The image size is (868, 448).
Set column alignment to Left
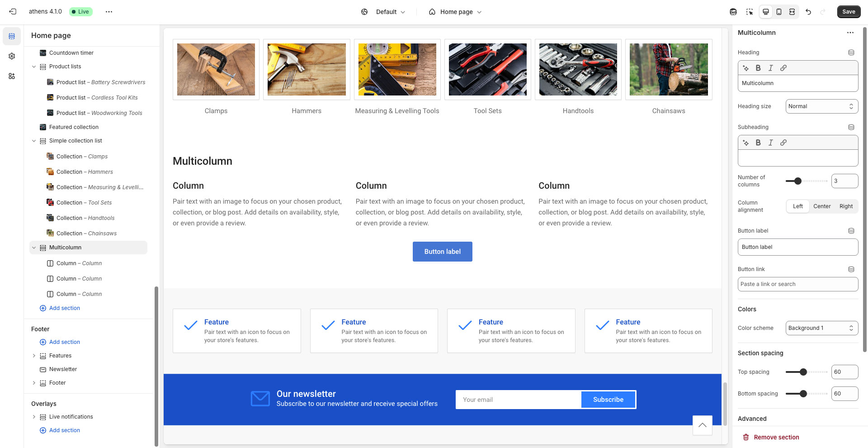tap(798, 206)
